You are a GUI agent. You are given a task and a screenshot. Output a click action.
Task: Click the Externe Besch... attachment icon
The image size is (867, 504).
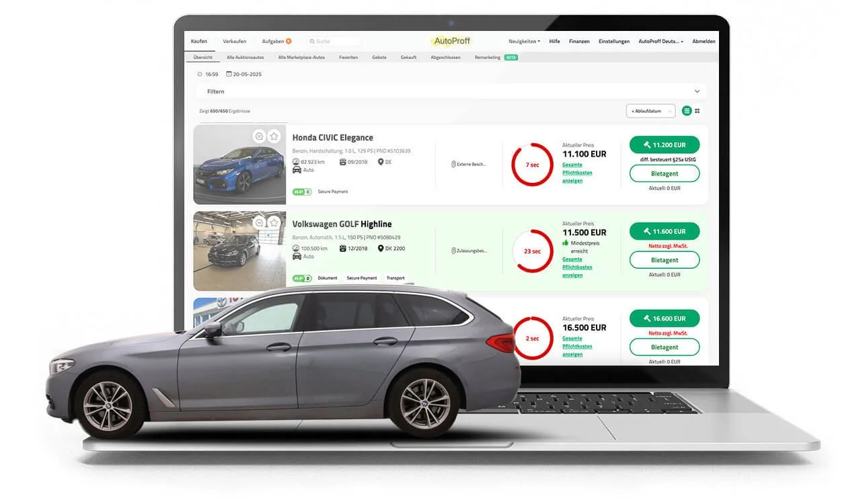453,164
